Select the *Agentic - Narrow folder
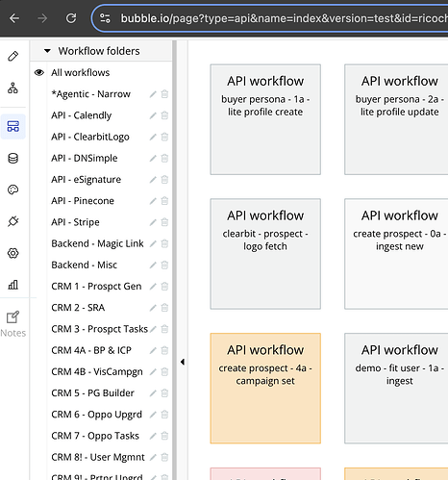This screenshot has height=480, width=448. [x=90, y=94]
